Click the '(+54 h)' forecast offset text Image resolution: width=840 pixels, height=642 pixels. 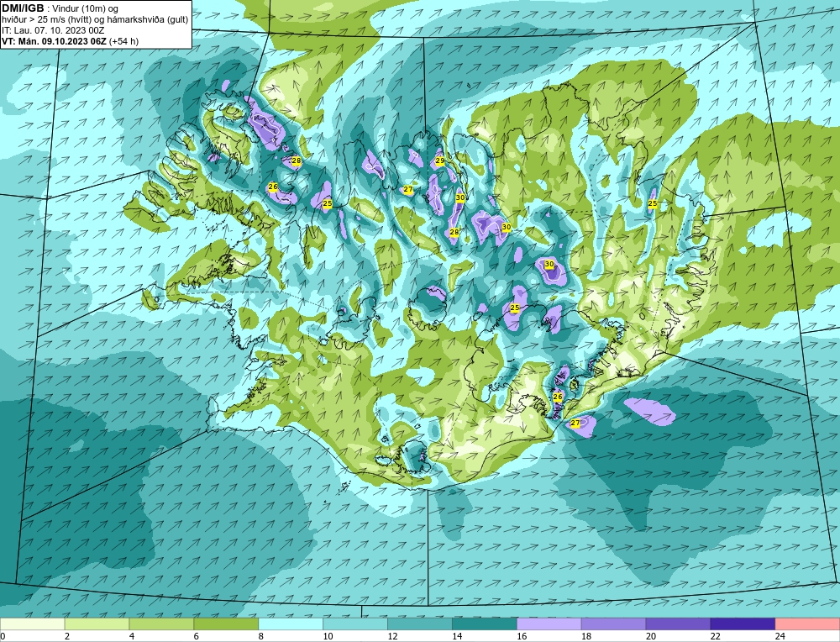[123, 41]
